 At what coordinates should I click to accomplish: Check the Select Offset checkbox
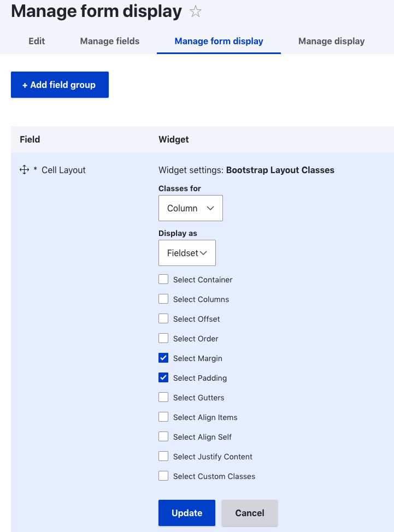163,318
